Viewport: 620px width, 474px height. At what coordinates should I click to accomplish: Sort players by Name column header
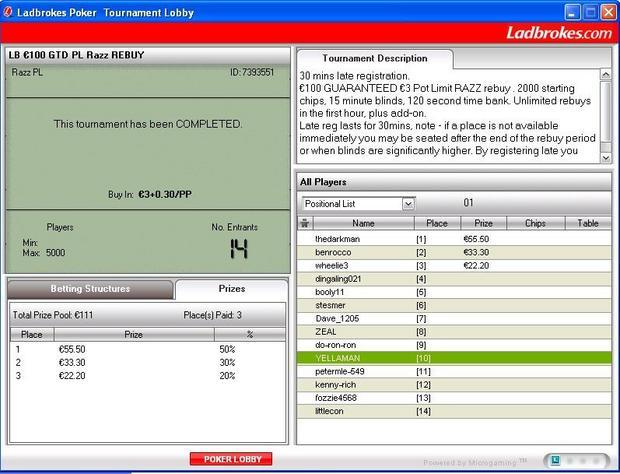pos(363,223)
